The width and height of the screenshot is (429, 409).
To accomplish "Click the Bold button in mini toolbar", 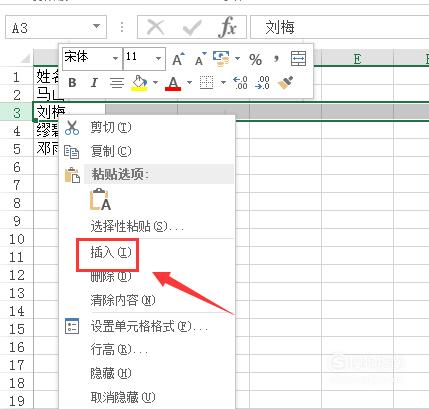I will [72, 82].
